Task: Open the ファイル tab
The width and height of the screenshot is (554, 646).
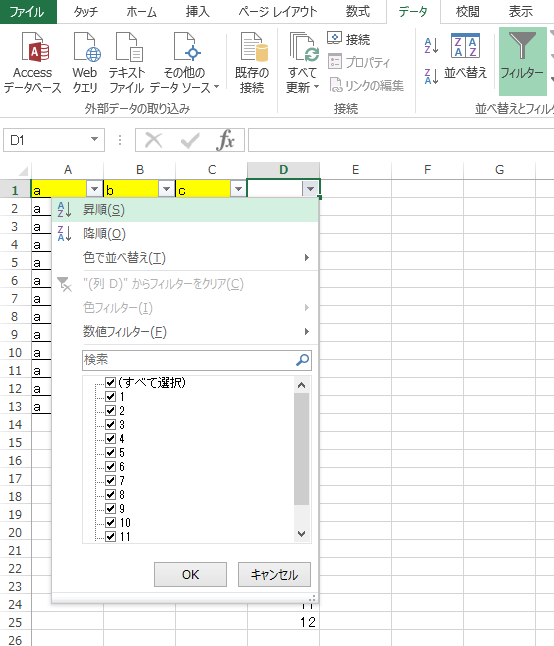Action: tap(28, 12)
